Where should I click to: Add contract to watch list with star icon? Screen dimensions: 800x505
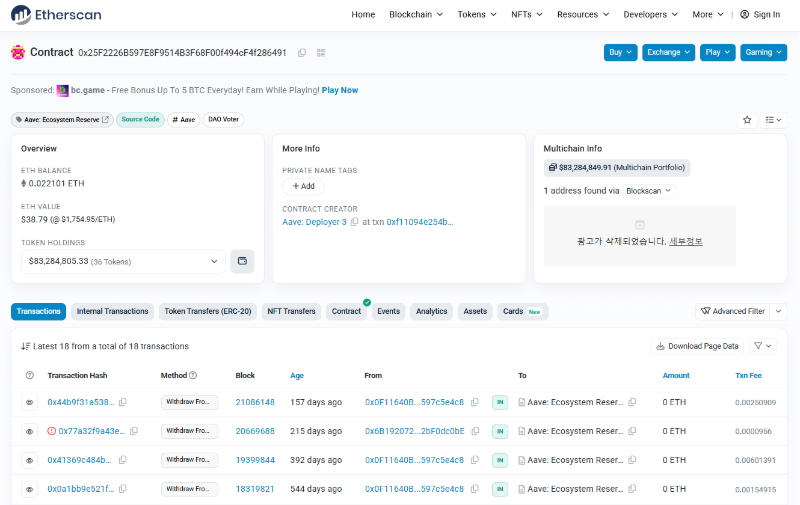(x=747, y=120)
